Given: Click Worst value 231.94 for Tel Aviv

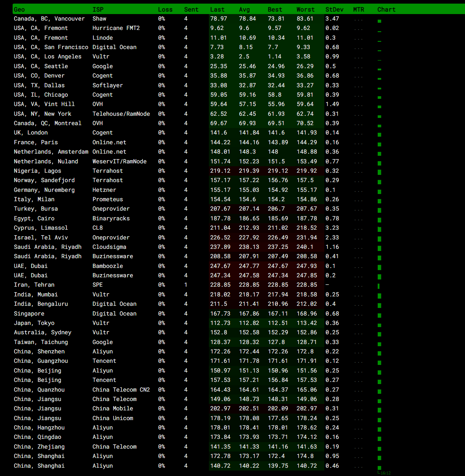Looking at the screenshot, I should point(307,238).
